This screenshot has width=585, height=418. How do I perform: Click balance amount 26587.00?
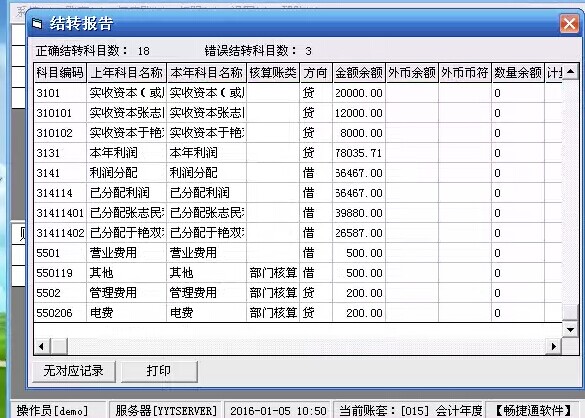click(359, 233)
